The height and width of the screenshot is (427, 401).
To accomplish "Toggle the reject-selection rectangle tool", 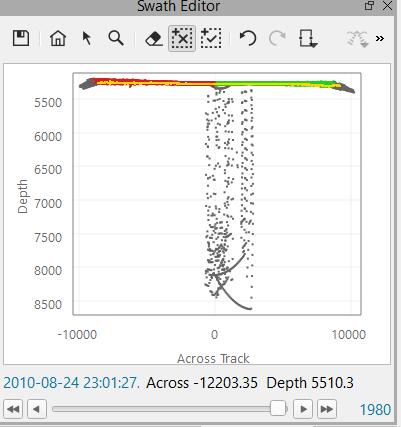I will click(x=182, y=39).
